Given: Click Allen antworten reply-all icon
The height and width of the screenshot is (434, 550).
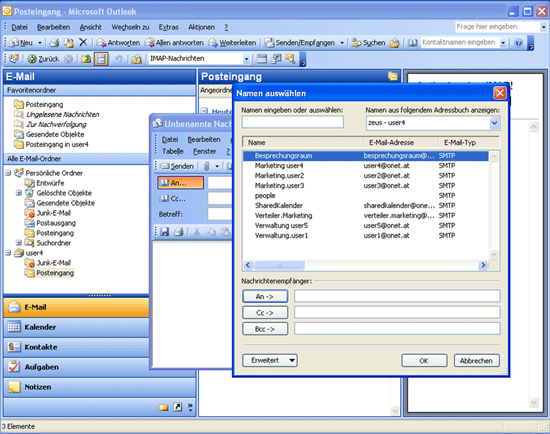Looking at the screenshot, I should (150, 43).
